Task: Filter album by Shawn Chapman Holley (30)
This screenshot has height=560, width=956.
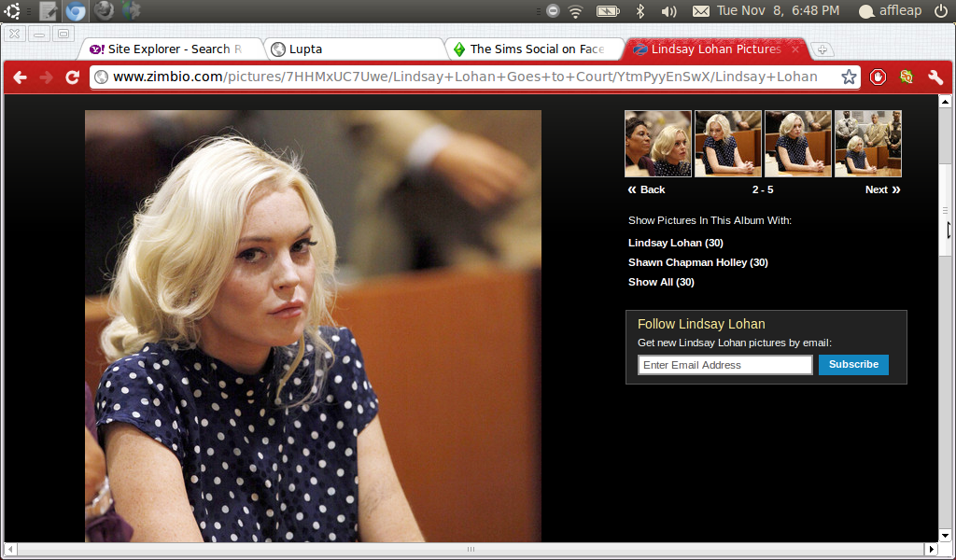Action: (698, 262)
